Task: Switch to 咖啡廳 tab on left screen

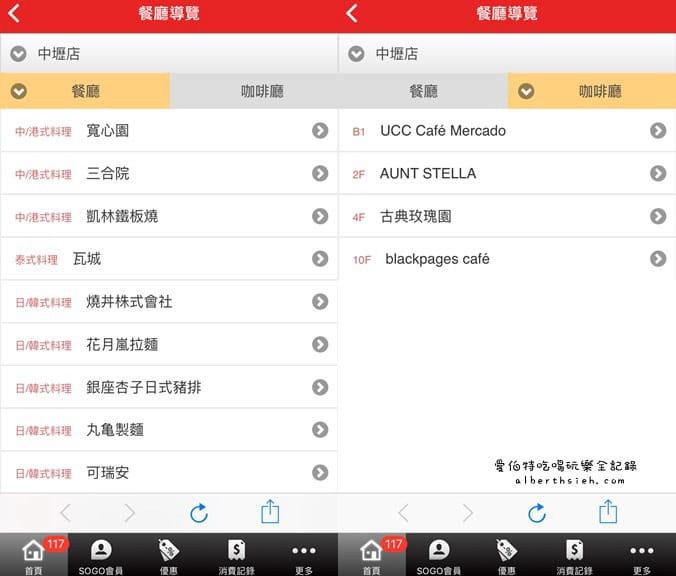Action: point(254,91)
